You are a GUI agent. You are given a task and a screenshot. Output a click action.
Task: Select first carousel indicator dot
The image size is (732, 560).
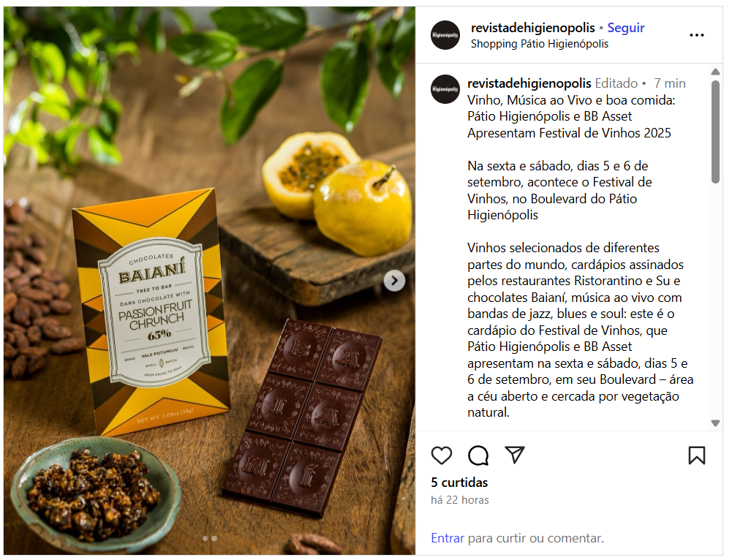pos(205,538)
